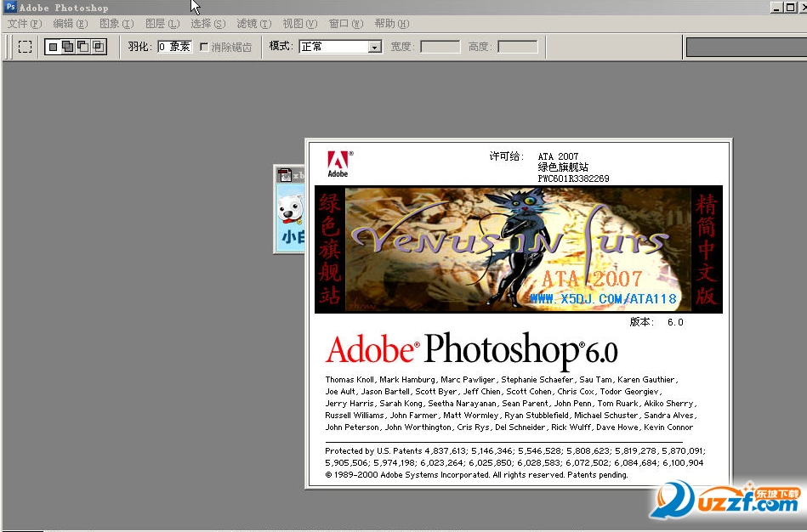This screenshot has width=807, height=532.
Task: Click the small window icon beside dog image
Action: tap(285, 175)
